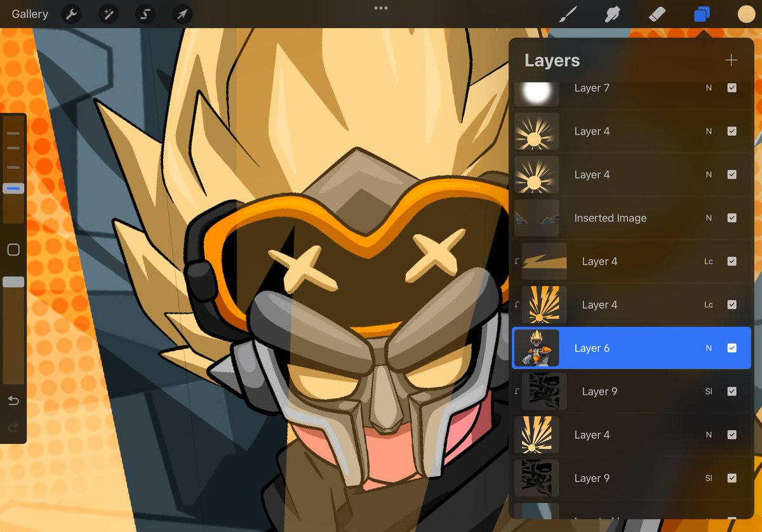Select the lowest Layer 9 name
This screenshot has height=532, width=762.
[x=592, y=478]
